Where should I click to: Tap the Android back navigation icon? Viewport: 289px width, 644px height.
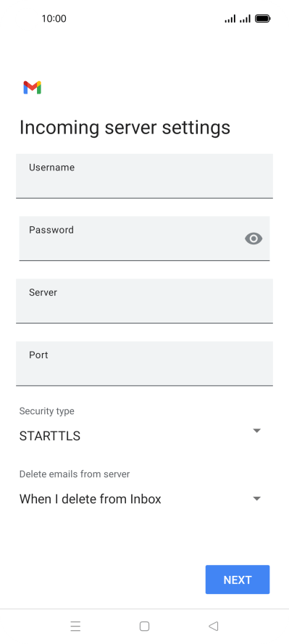[213, 626]
